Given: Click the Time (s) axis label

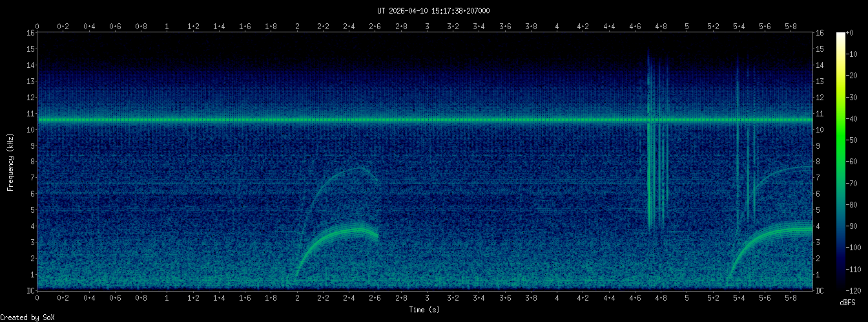Looking at the screenshot, I should click(424, 310).
